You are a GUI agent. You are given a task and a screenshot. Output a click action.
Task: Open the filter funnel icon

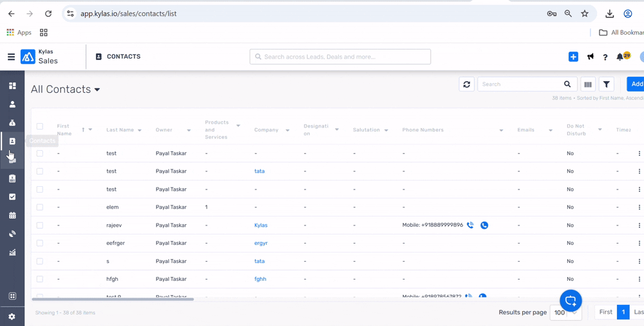tap(606, 84)
